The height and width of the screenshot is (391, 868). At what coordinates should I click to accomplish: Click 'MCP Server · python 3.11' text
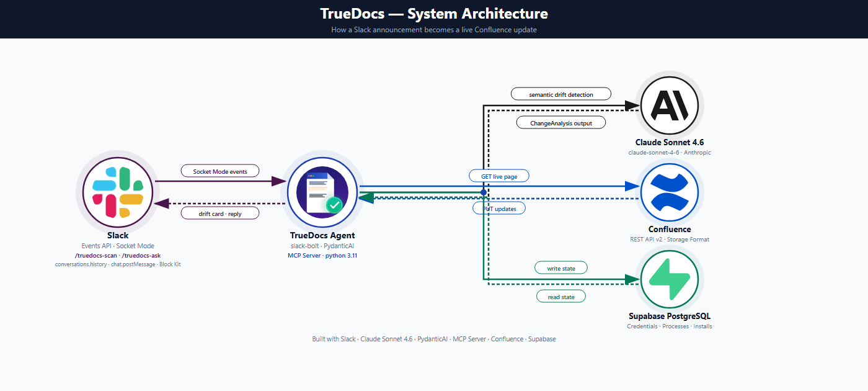[x=322, y=255]
